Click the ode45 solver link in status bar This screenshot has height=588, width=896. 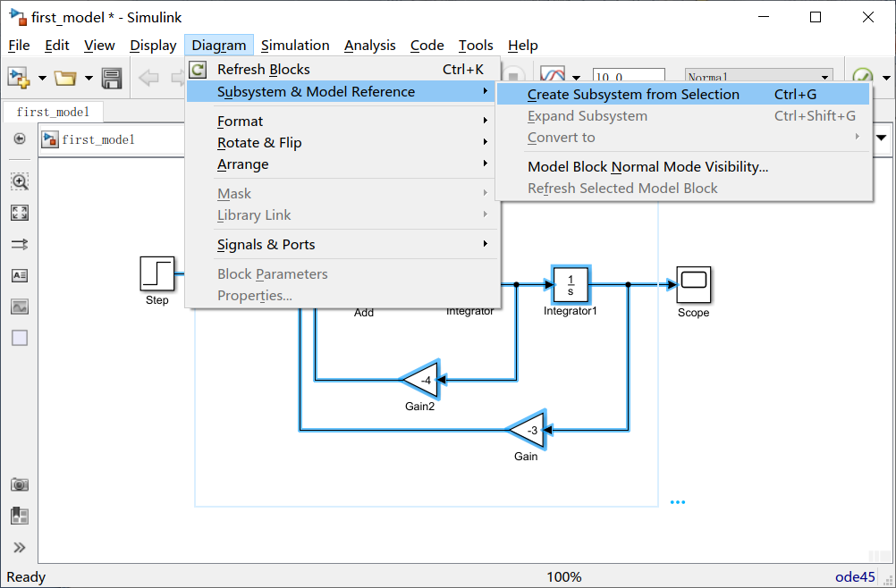[854, 576]
